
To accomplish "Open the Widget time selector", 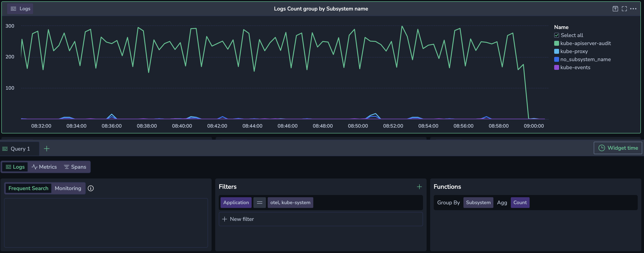I will [x=618, y=148].
